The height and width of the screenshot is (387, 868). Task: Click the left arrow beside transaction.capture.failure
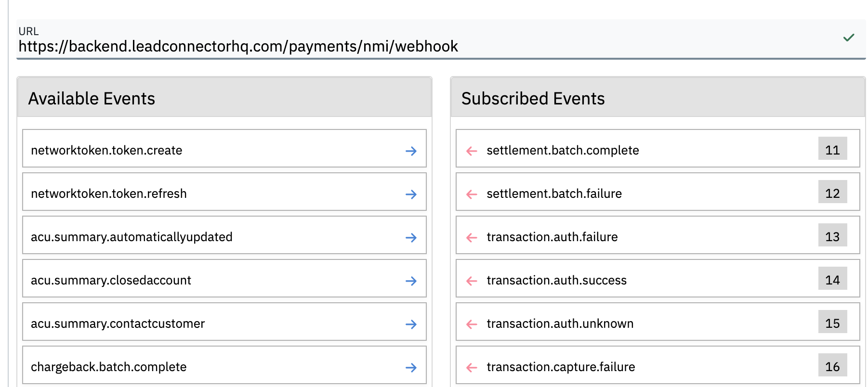tap(472, 368)
